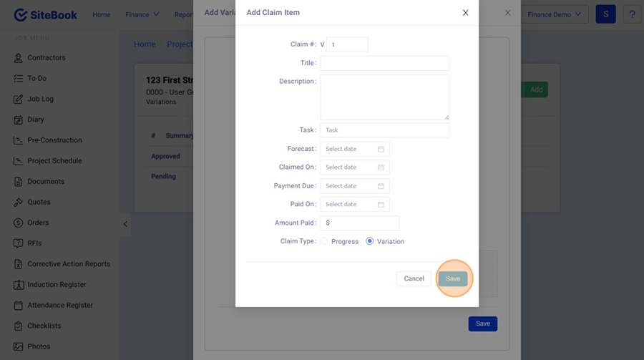The height and width of the screenshot is (360, 644).
Task: Select the Variation claim type
Action: point(370,241)
